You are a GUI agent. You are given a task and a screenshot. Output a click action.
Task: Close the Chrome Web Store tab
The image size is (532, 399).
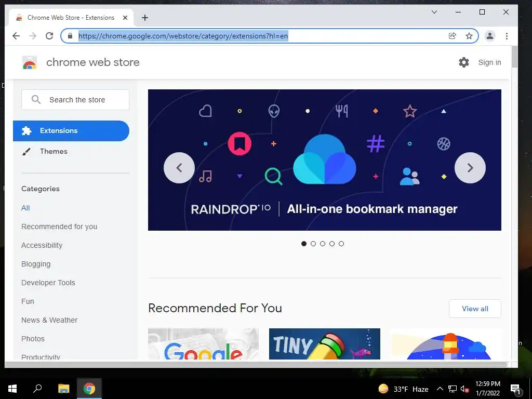(x=125, y=18)
